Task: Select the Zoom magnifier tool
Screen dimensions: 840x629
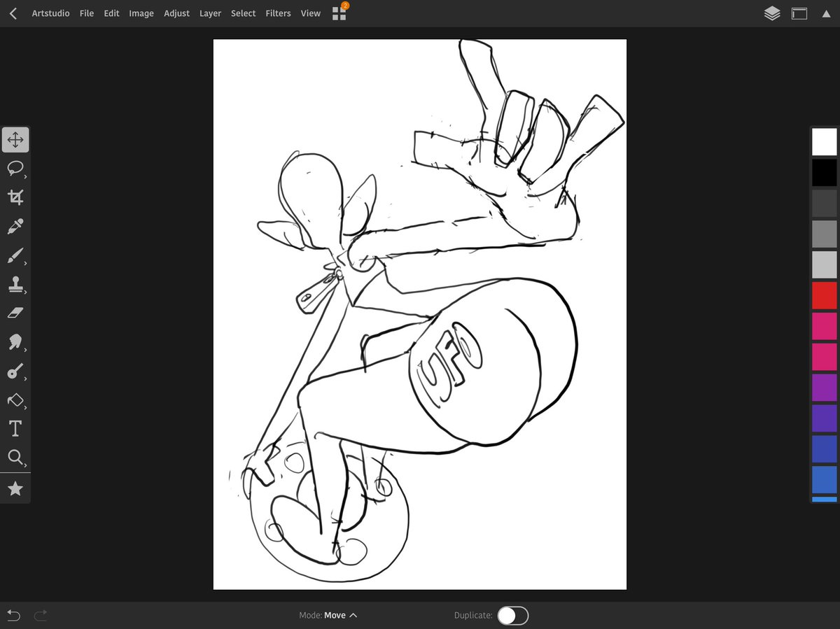Action: pyautogui.click(x=15, y=458)
